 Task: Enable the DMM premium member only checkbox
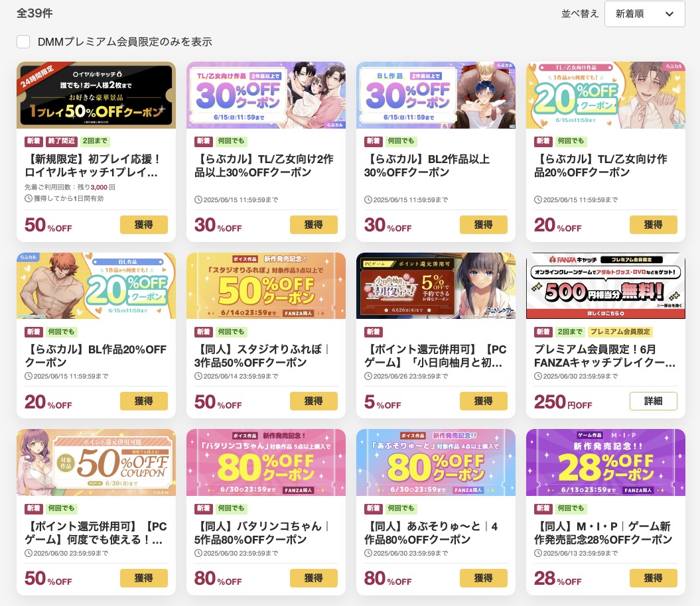coord(23,42)
